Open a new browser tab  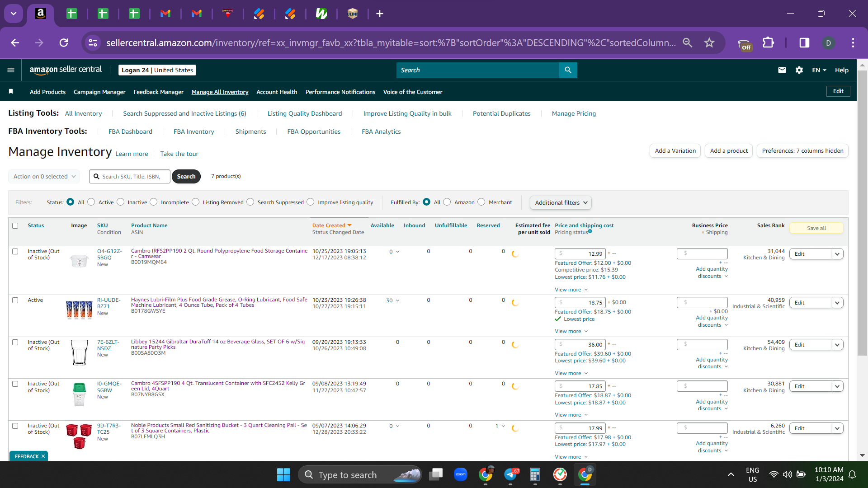pyautogui.click(x=380, y=14)
